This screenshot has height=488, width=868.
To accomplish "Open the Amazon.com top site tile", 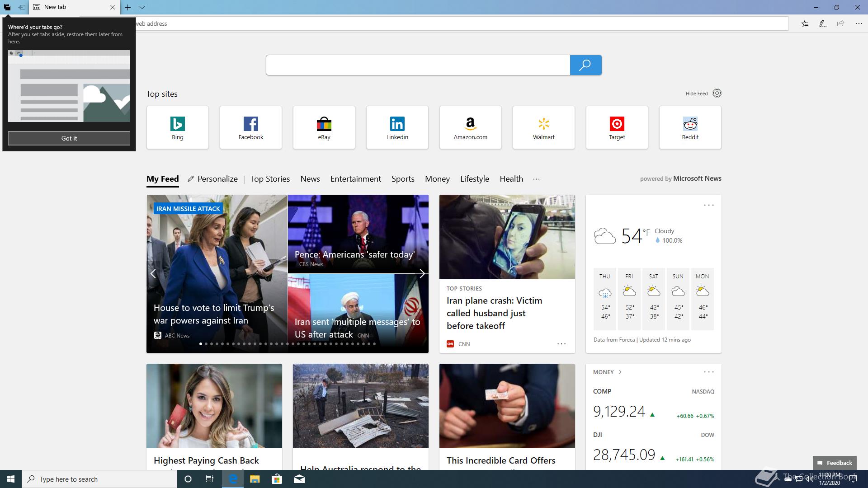I will (x=471, y=127).
